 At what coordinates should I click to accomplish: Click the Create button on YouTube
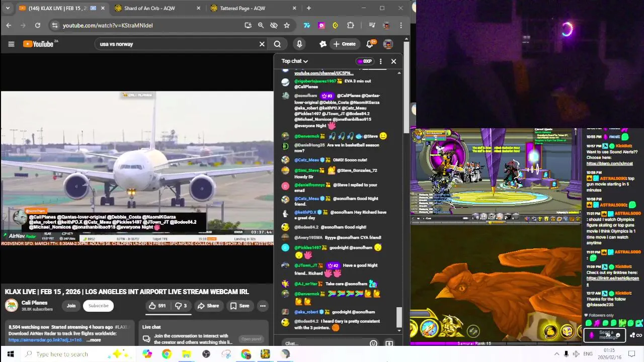coord(344,44)
